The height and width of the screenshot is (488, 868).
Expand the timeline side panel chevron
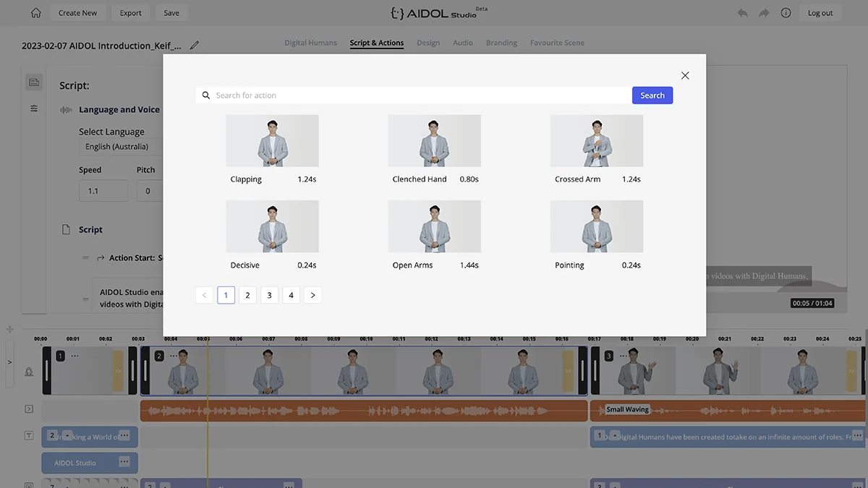(9, 362)
